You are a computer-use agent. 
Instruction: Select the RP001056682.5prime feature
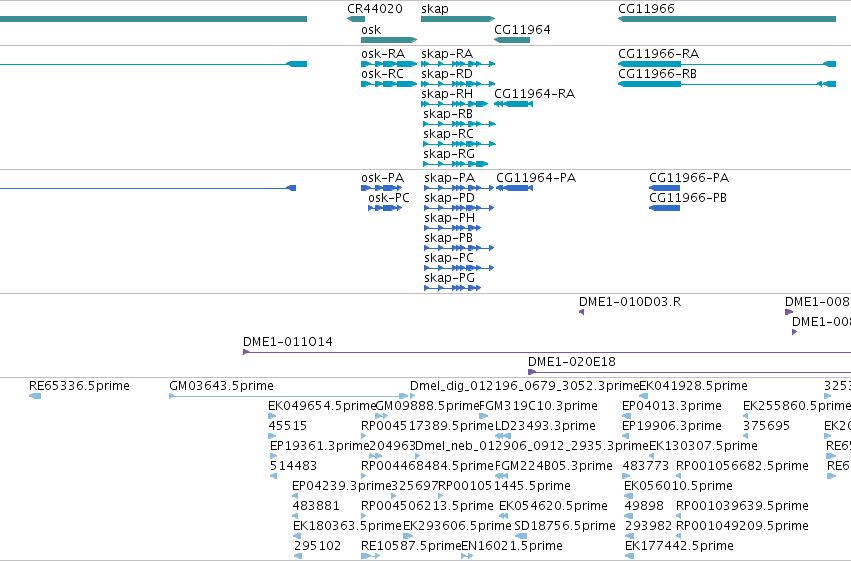[x=678, y=476]
